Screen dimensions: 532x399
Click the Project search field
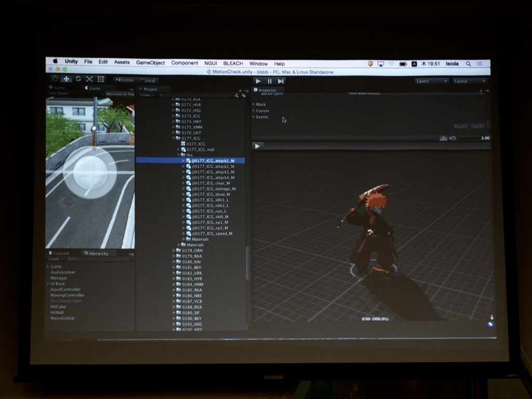[x=195, y=96]
